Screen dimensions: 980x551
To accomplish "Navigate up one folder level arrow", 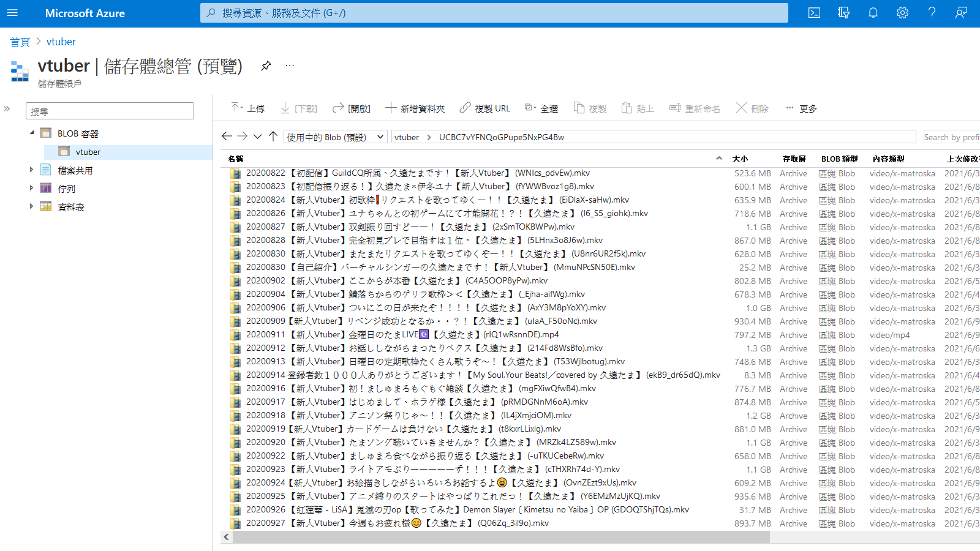I will (273, 137).
